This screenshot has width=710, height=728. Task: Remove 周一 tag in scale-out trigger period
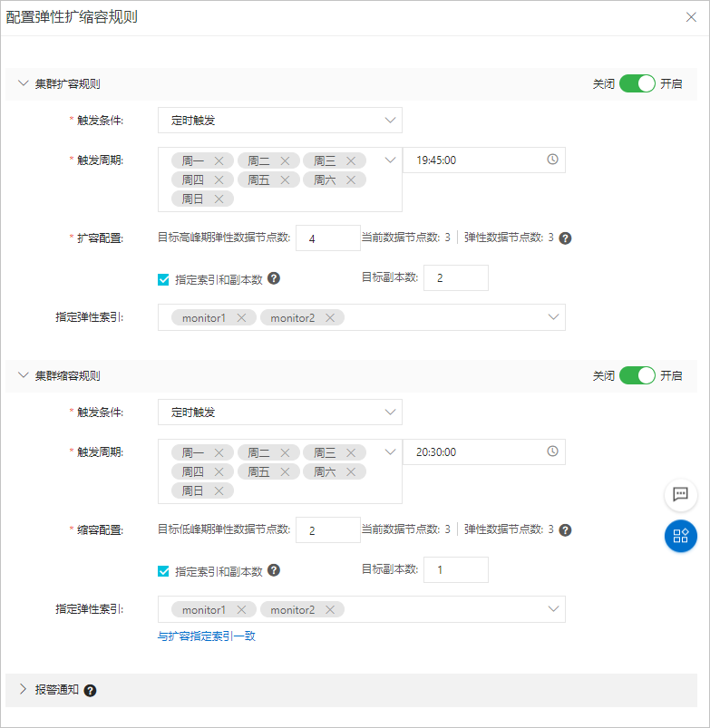(x=219, y=161)
